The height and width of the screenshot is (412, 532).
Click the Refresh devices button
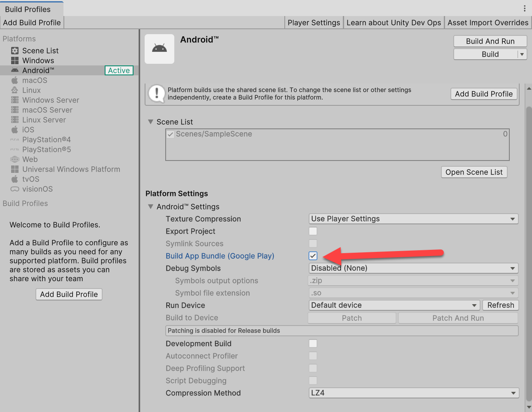pos(501,305)
